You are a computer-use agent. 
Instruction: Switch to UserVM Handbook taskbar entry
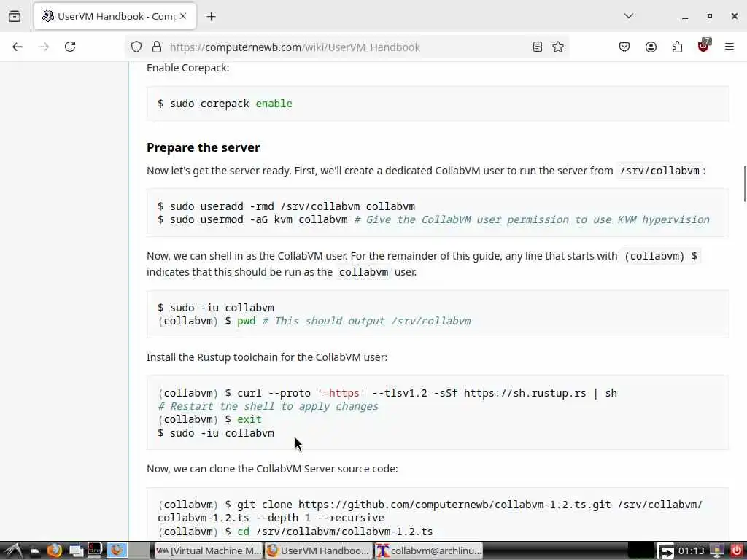(318, 551)
